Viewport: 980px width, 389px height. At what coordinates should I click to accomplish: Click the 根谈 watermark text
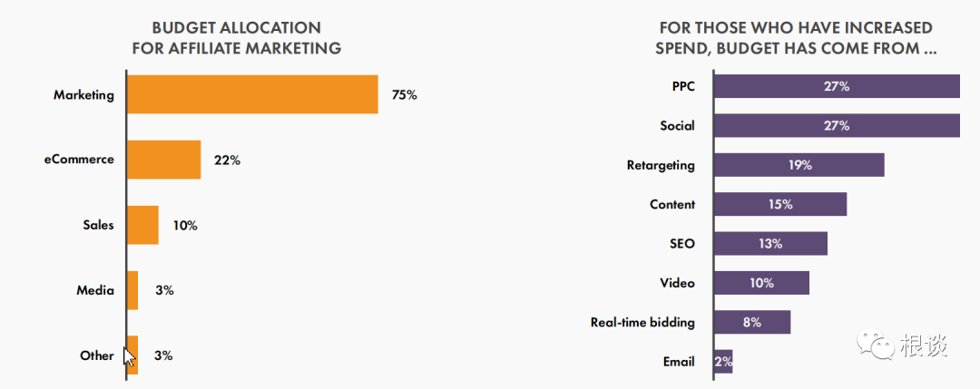[x=924, y=345]
